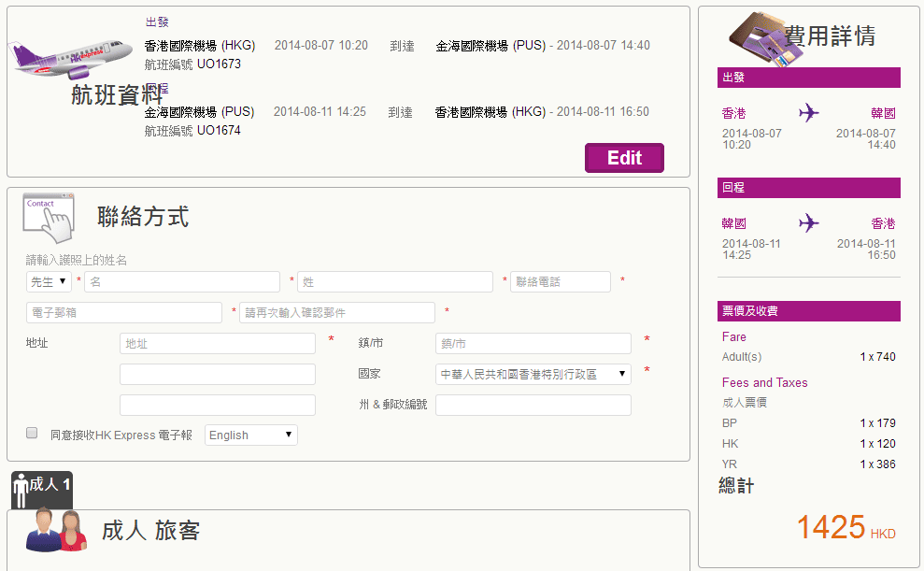This screenshot has height=571, width=924.
Task: Focus the 鎮/市 city field
Action: (x=533, y=343)
